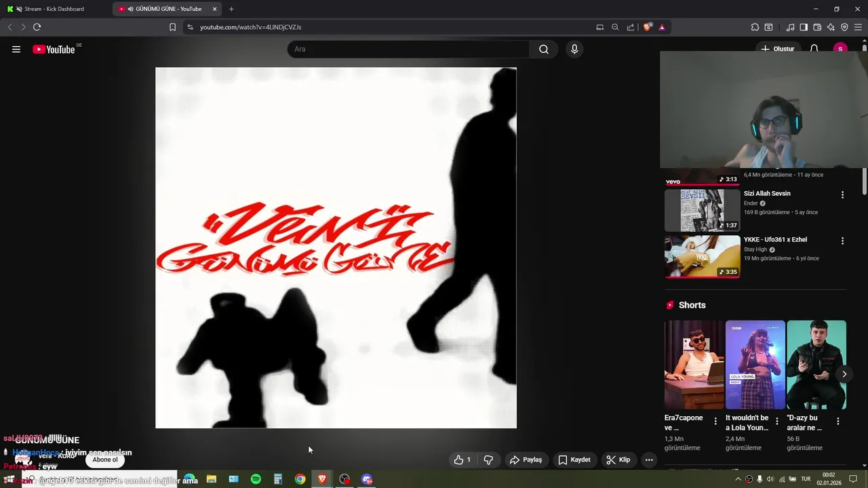The width and height of the screenshot is (868, 488).
Task: Open Leo AI sparkle icon
Action: [x=831, y=27]
